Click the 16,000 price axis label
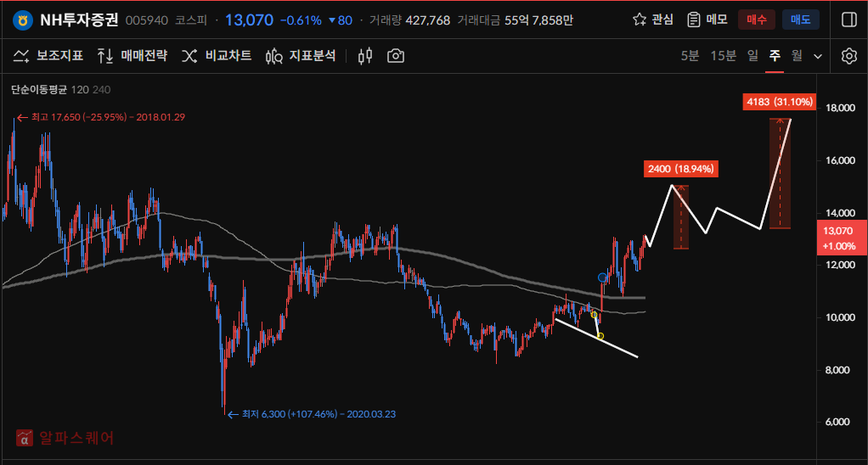This screenshot has height=465, width=868. (x=840, y=160)
